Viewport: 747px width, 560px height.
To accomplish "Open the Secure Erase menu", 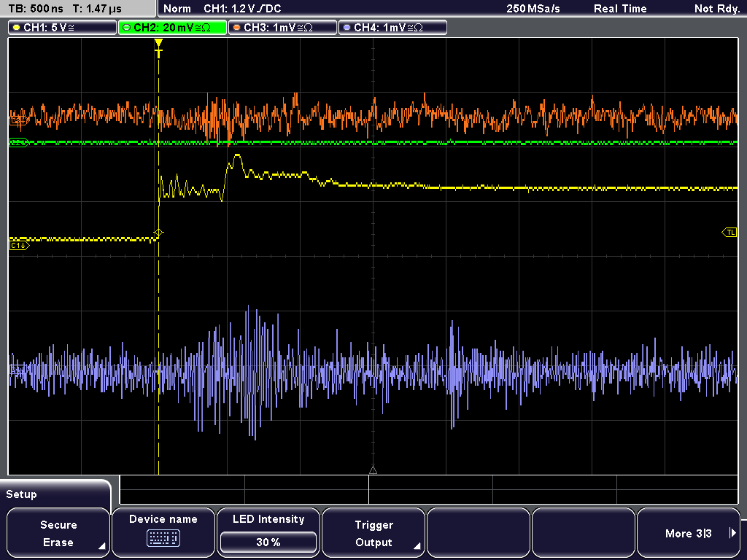I will (58, 533).
